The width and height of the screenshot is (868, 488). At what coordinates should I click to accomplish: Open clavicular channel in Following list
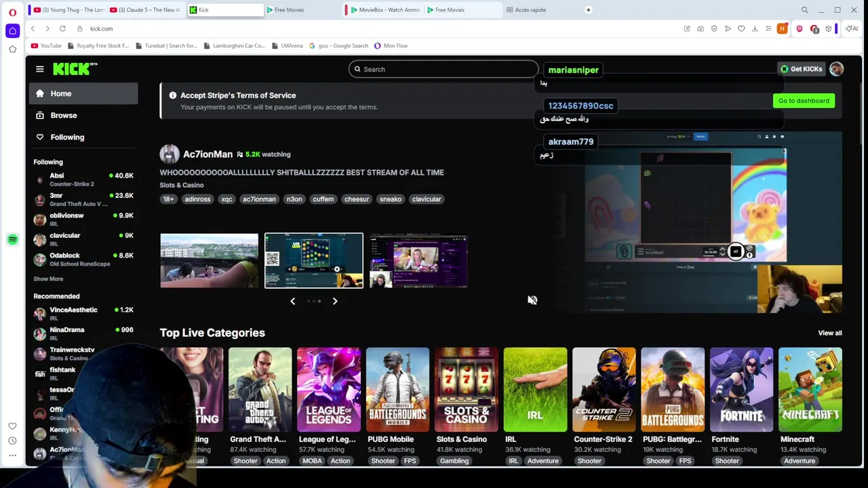pos(83,239)
